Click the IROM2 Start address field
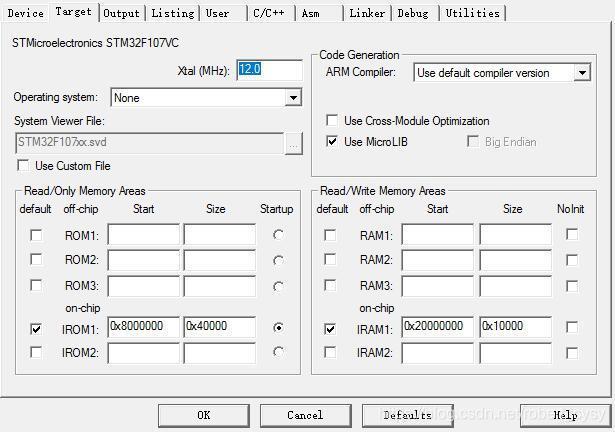Screen dimensions: 615x432 (x=144, y=353)
